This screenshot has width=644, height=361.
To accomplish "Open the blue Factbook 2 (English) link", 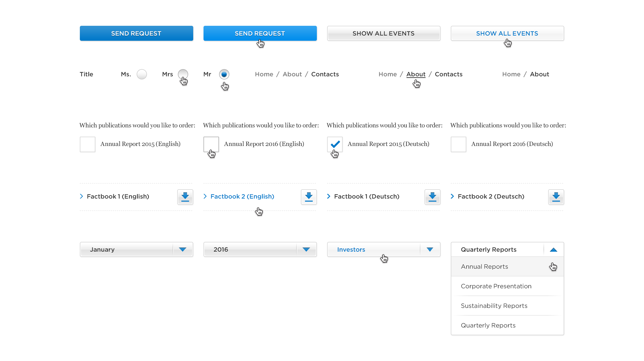I will pos(242,196).
